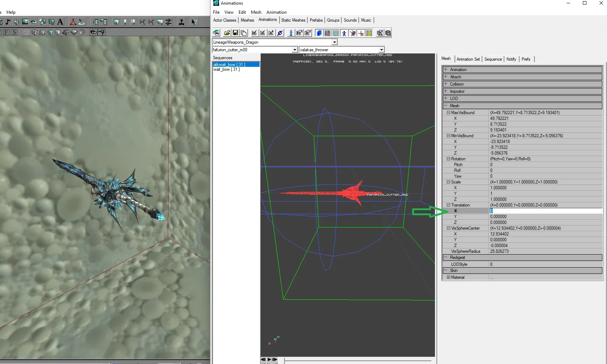Image resolution: width=607 pixels, height=364 pixels.
Task: Switch to the Notify properties tab
Action: click(x=511, y=59)
